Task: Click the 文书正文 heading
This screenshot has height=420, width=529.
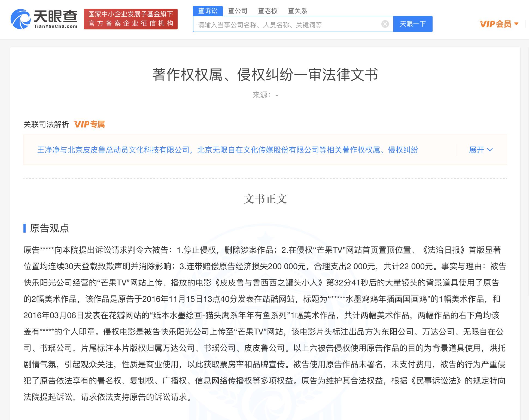Action: coord(265,199)
